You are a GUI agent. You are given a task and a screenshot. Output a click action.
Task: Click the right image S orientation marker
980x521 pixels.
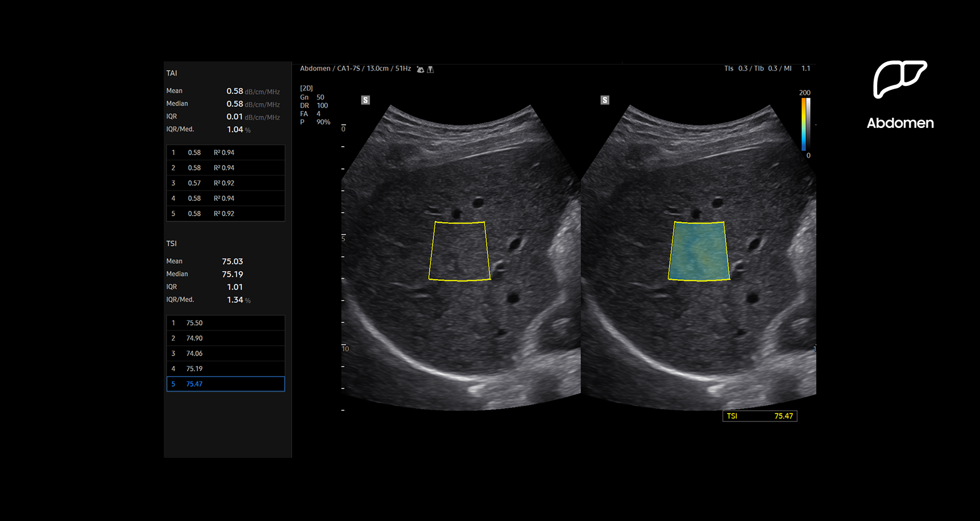(x=605, y=100)
